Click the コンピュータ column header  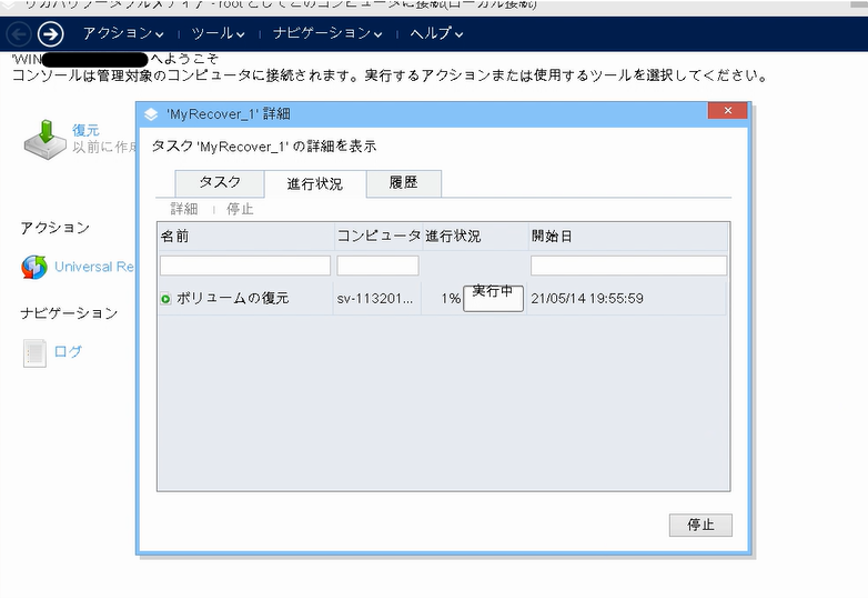(379, 236)
